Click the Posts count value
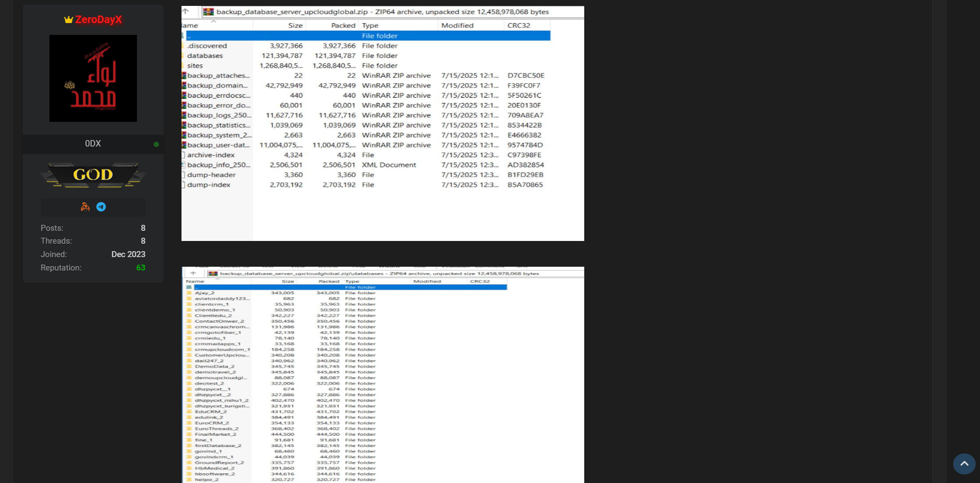This screenshot has width=980, height=483. click(143, 228)
